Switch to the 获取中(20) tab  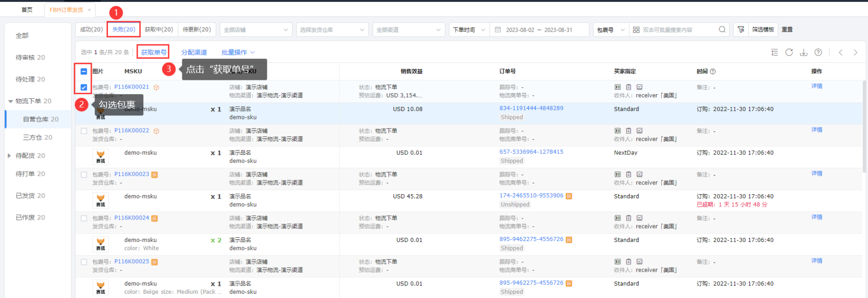[159, 29]
